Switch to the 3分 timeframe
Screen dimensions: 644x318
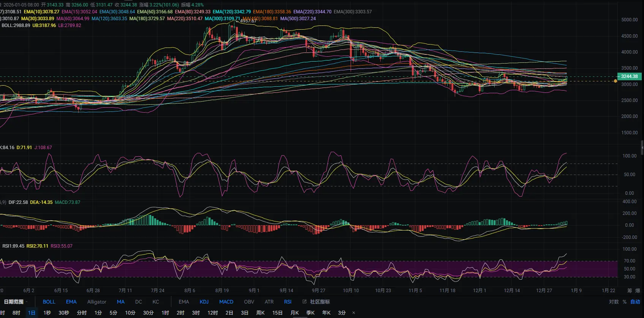pos(342,313)
